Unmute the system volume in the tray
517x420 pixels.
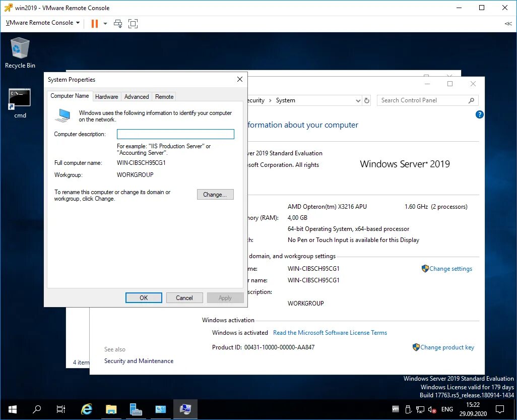pos(433,409)
